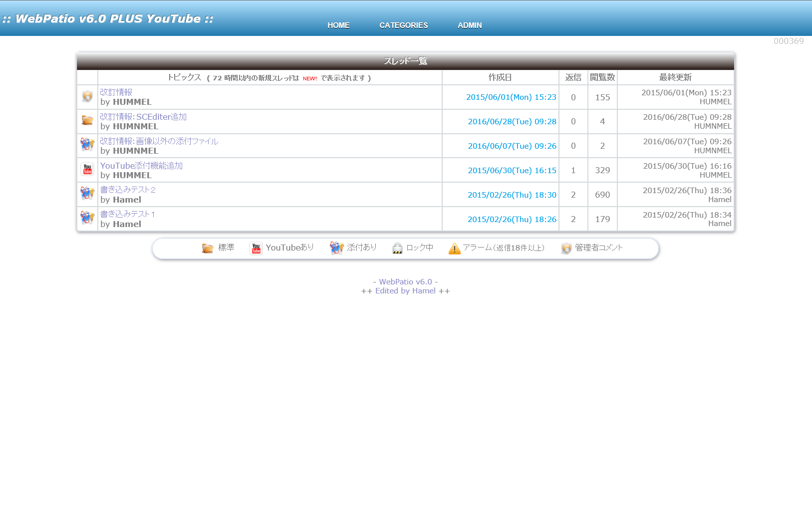Click the スレッド一覧 table title bar
The width and height of the screenshot is (812, 508).
(405, 61)
